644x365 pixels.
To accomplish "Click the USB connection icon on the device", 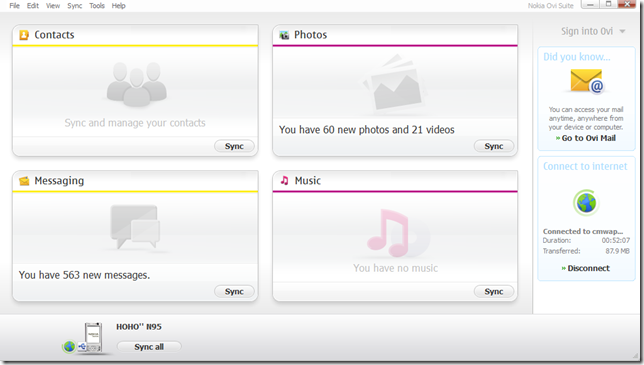I will (x=82, y=347).
